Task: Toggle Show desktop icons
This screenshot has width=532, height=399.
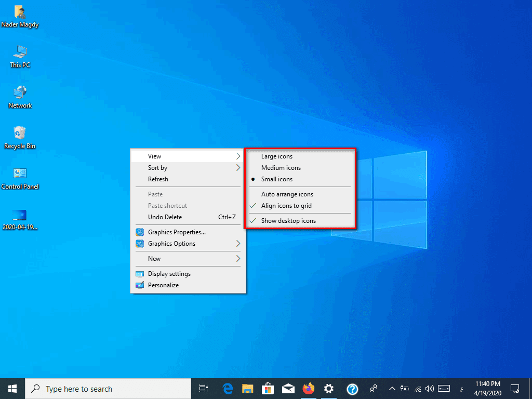Action: point(300,221)
